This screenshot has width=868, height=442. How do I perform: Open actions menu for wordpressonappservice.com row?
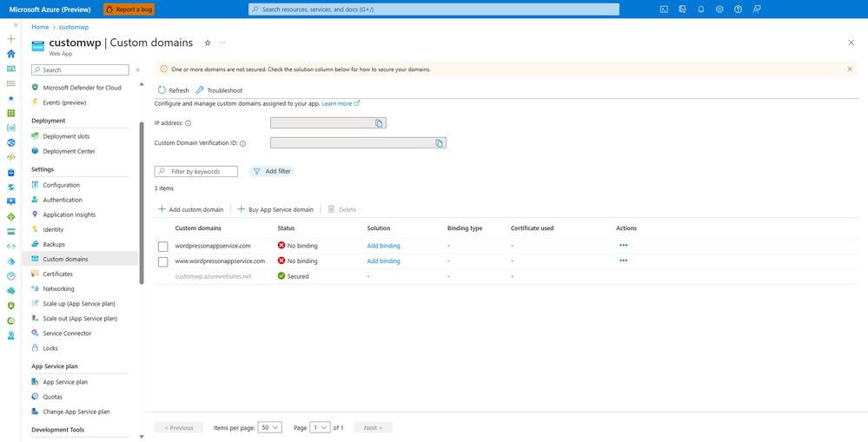coord(623,245)
